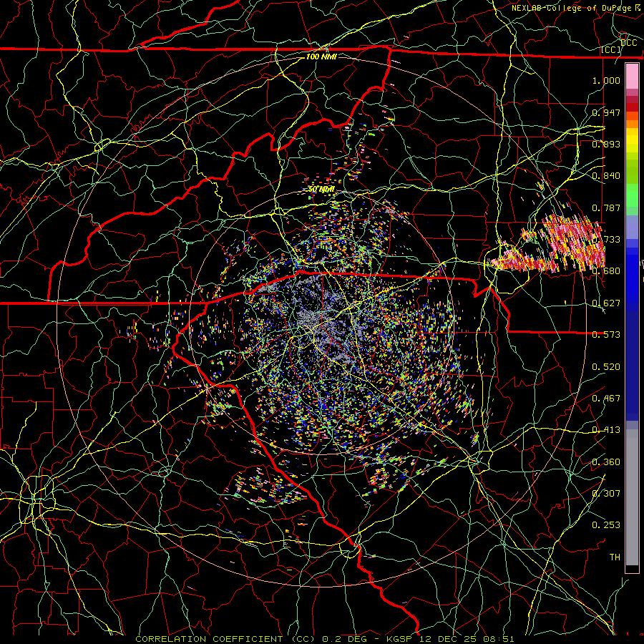Pick the pink segment of the color bar
Image resolution: width=644 pixels, height=644 pixels.
[x=632, y=77]
